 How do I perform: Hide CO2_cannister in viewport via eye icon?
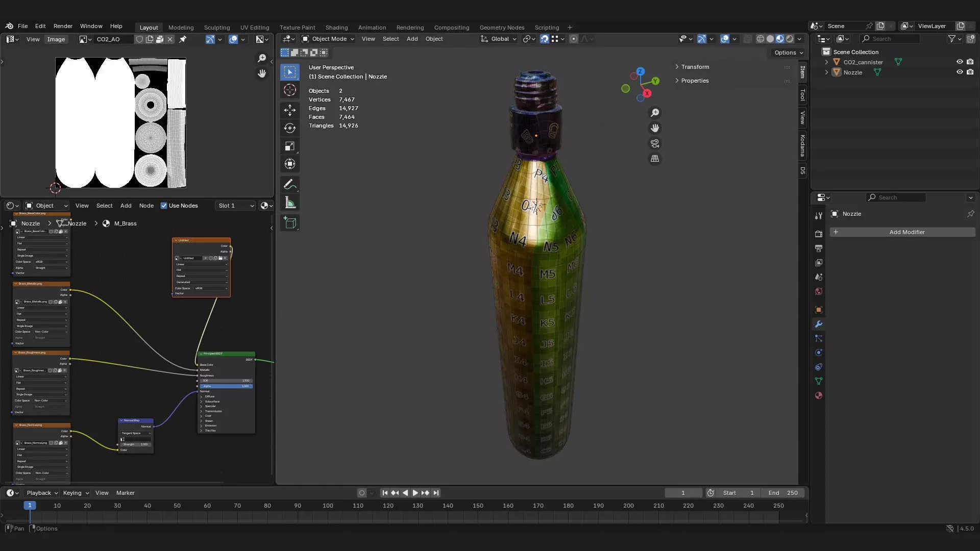(960, 62)
